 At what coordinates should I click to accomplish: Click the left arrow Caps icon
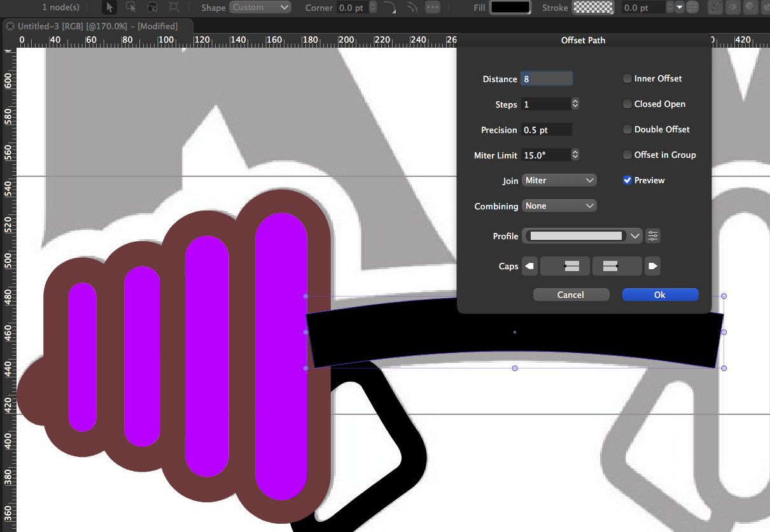click(x=529, y=266)
